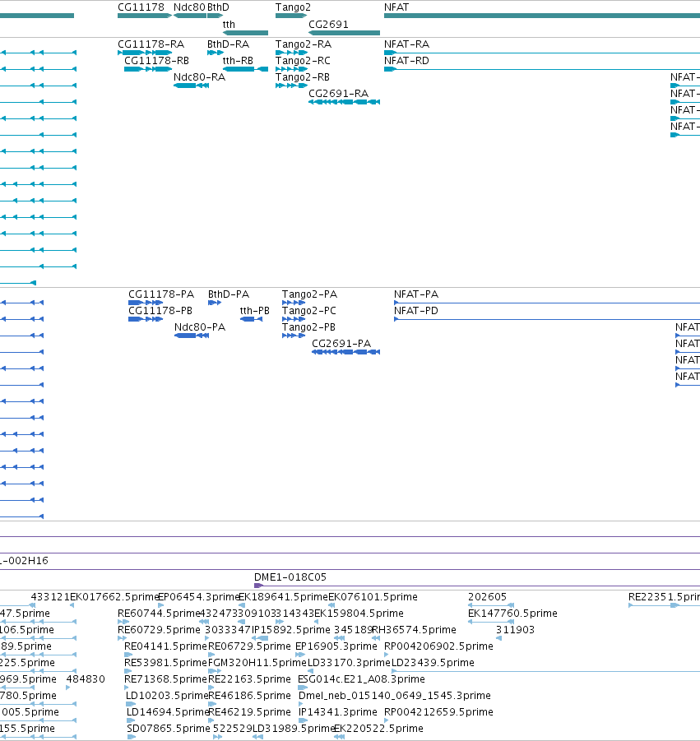
Task: Click the LD10203.5prime EST
Action: 131,704
